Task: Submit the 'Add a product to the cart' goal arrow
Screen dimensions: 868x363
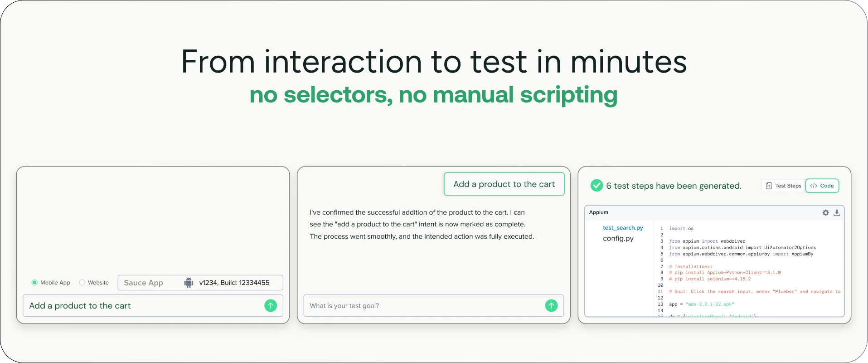Action: click(271, 306)
